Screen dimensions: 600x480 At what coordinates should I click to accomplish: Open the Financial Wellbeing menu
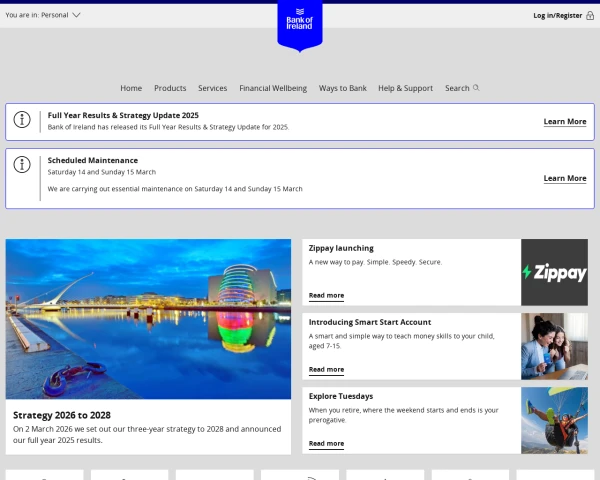click(273, 88)
